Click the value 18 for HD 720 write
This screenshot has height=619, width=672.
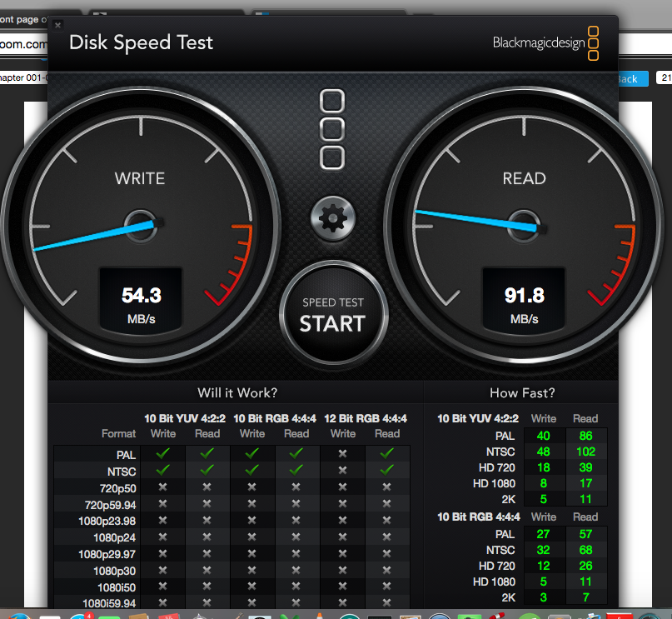pyautogui.click(x=544, y=467)
